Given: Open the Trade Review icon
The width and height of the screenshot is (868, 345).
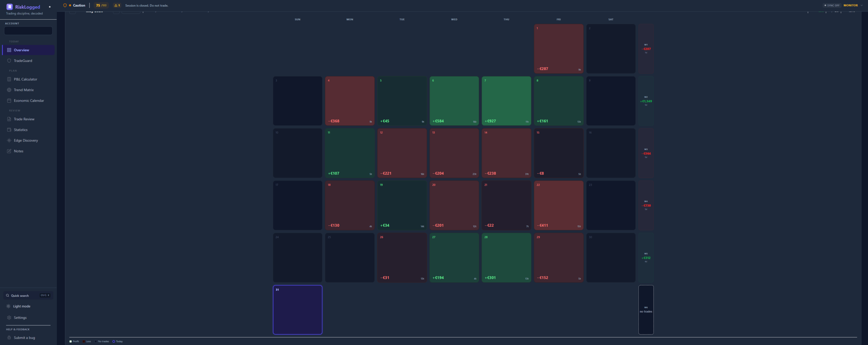Looking at the screenshot, I should pos(9,119).
